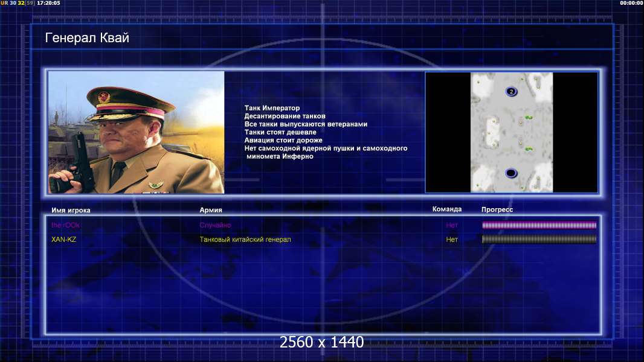Click the gold wings pin on general's chest
Screen dimensions: 644x362
pyautogui.click(x=156, y=185)
